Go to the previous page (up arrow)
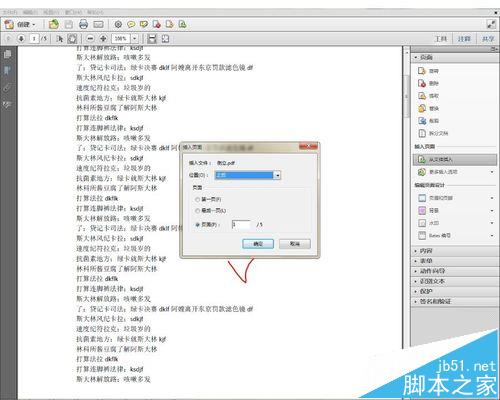Image resolution: width=500 pixels, height=400 pixels. click(9, 39)
